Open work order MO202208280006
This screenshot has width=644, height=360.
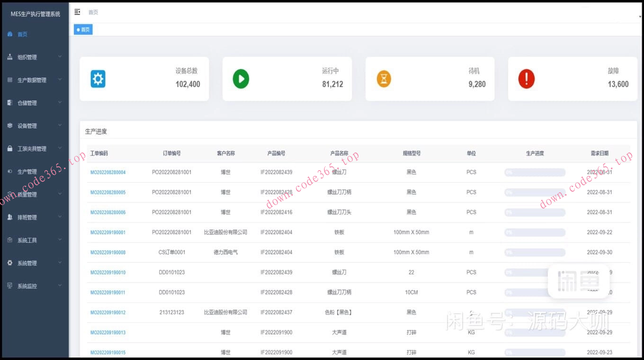[108, 212]
